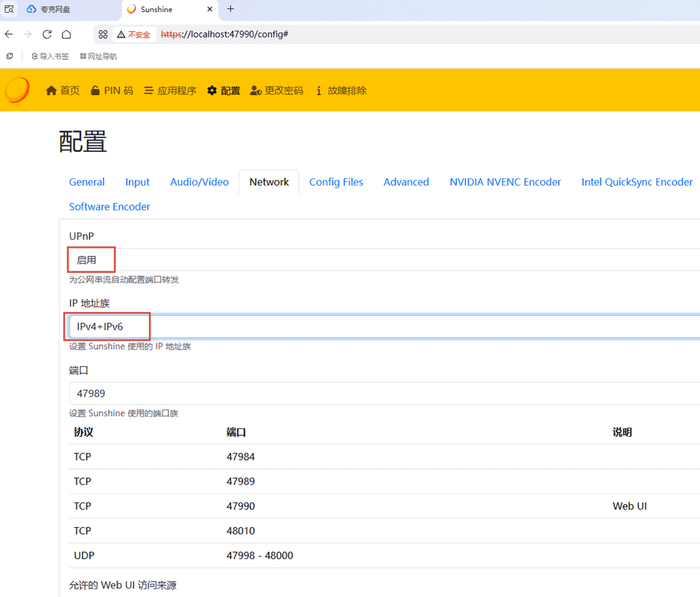This screenshot has width=700, height=597.
Task: Click the 网址导航 bookmark link
Action: tap(98, 56)
